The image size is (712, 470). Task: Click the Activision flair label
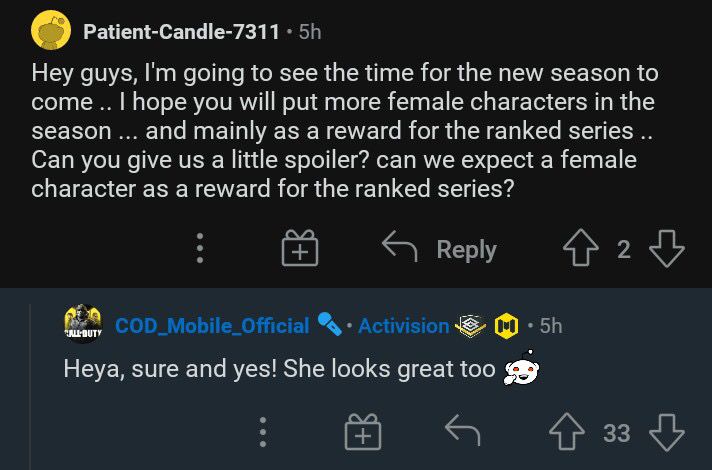click(404, 326)
